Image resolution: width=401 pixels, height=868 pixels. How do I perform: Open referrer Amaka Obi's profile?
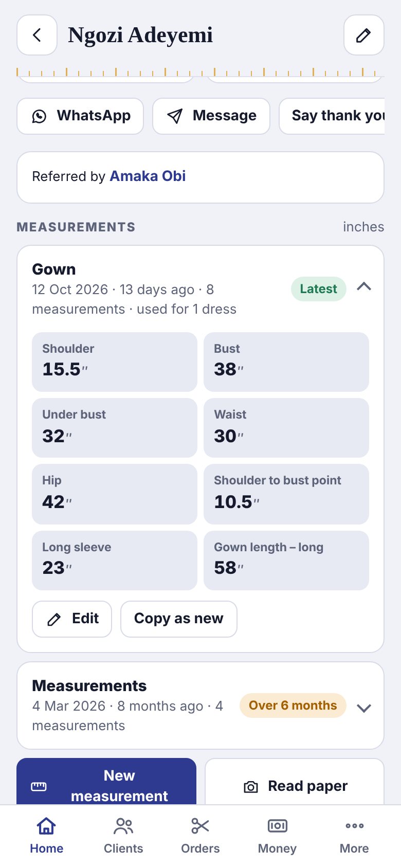click(148, 176)
